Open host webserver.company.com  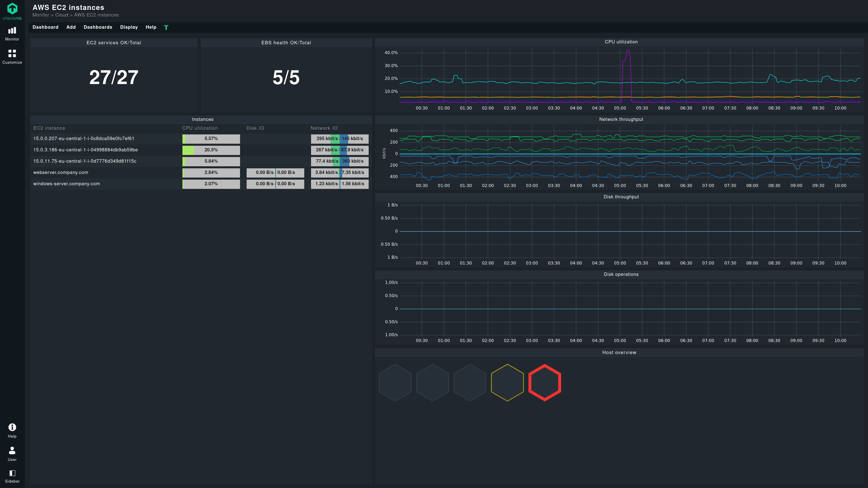(x=61, y=172)
